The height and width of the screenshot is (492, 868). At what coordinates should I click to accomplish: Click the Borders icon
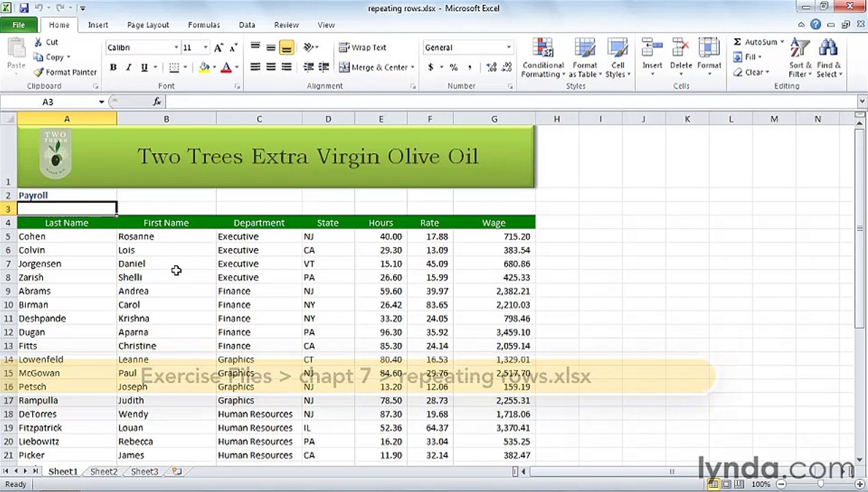pyautogui.click(x=174, y=68)
